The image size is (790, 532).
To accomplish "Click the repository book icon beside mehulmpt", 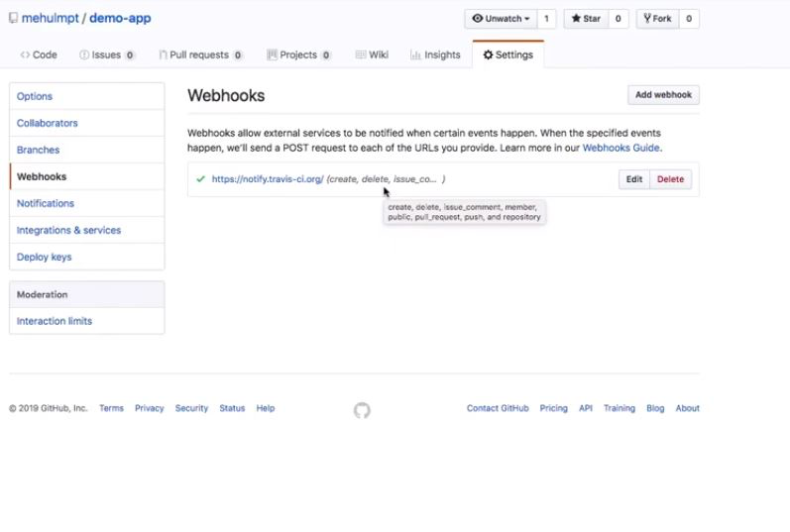I will pyautogui.click(x=13, y=18).
